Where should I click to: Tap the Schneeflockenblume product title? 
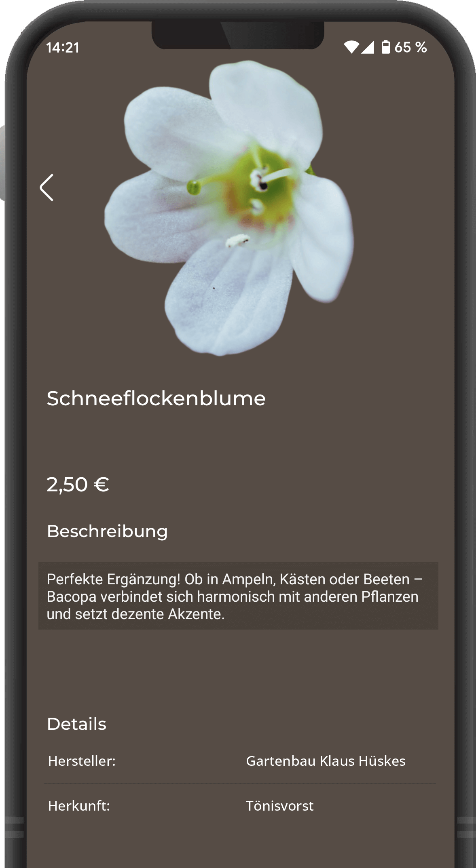coord(156,398)
